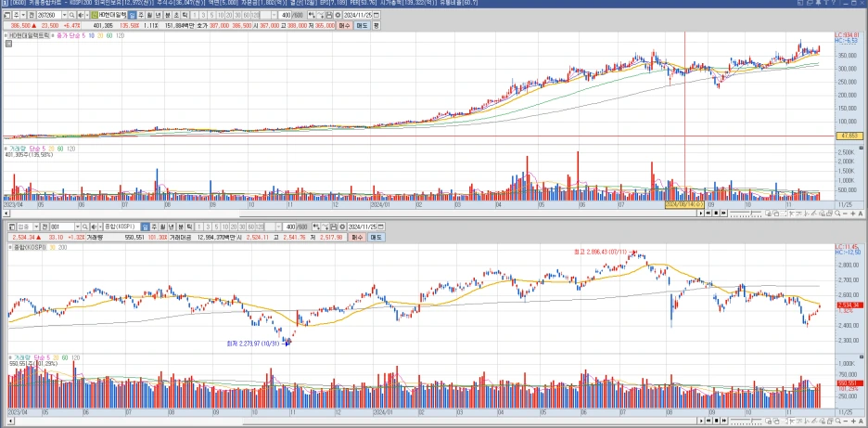The width and height of the screenshot is (868, 428).
Task: Click save icon in upper chart toolbar
Action: (x=329, y=15)
